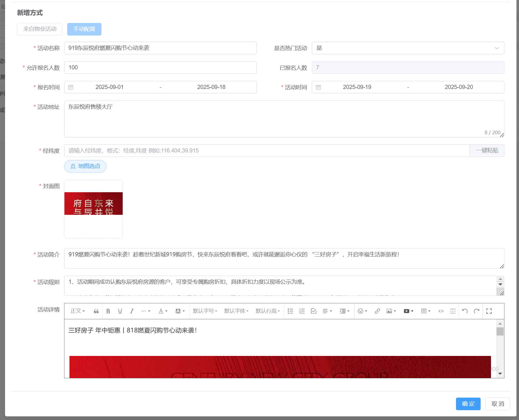Enter fullscreen mode for the editor
Image resolution: width=519 pixels, height=420 pixels.
coord(489,311)
